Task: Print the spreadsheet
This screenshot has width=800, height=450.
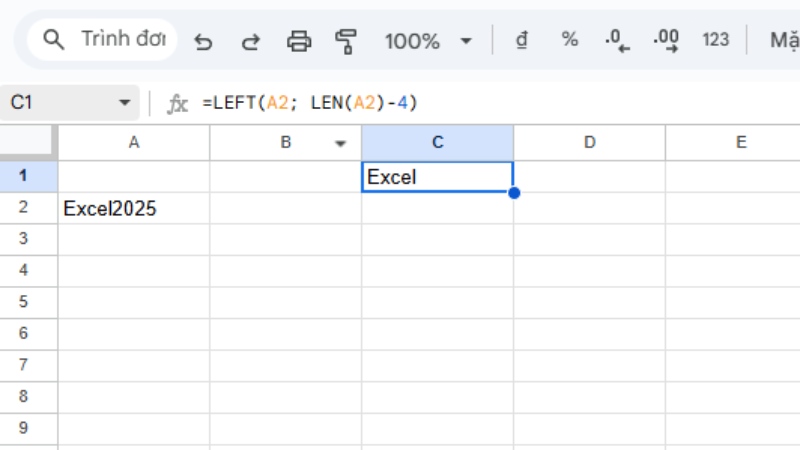Action: click(299, 41)
